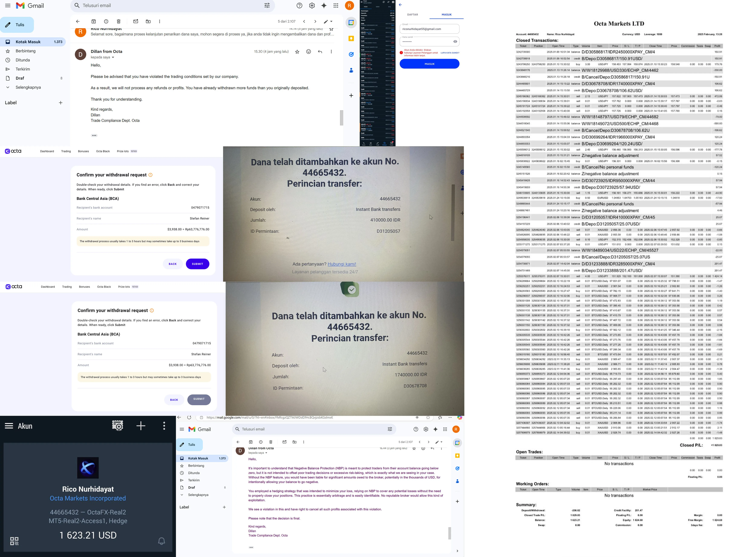The width and height of the screenshot is (756, 557).
Task: Click Tulis compose button in upper Gmail
Action: 17,25
